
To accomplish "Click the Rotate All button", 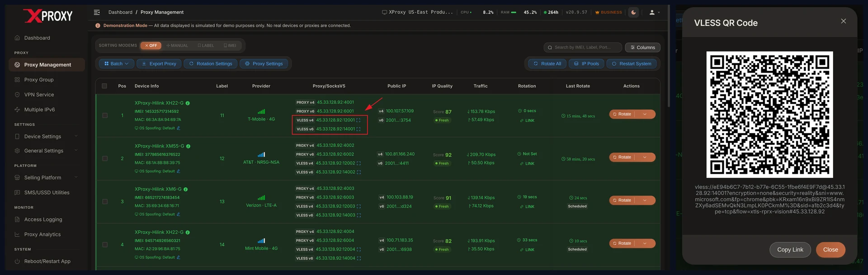I will tap(547, 64).
